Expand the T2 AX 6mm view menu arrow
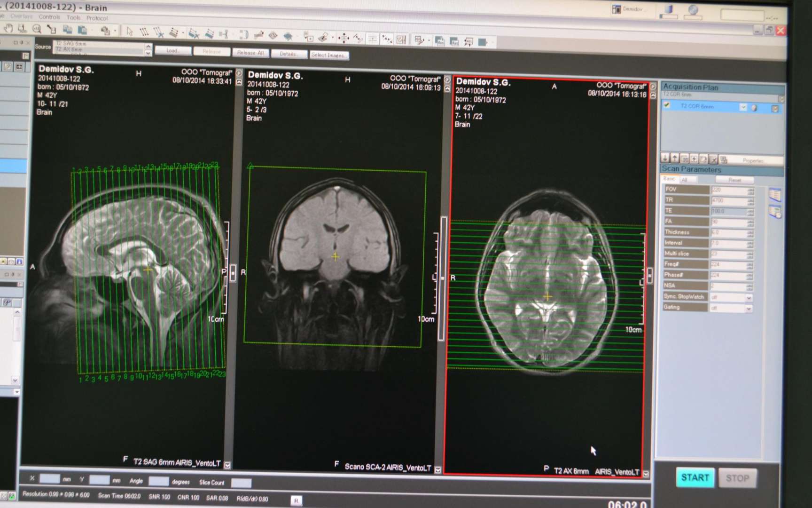 click(646, 474)
